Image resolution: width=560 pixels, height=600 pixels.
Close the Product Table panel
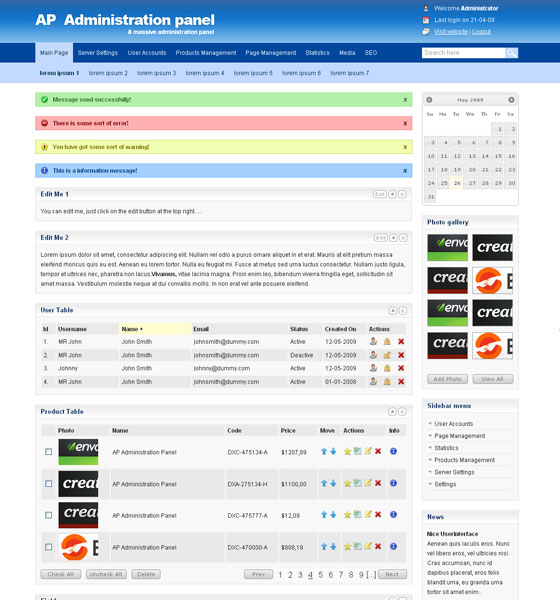[402, 412]
